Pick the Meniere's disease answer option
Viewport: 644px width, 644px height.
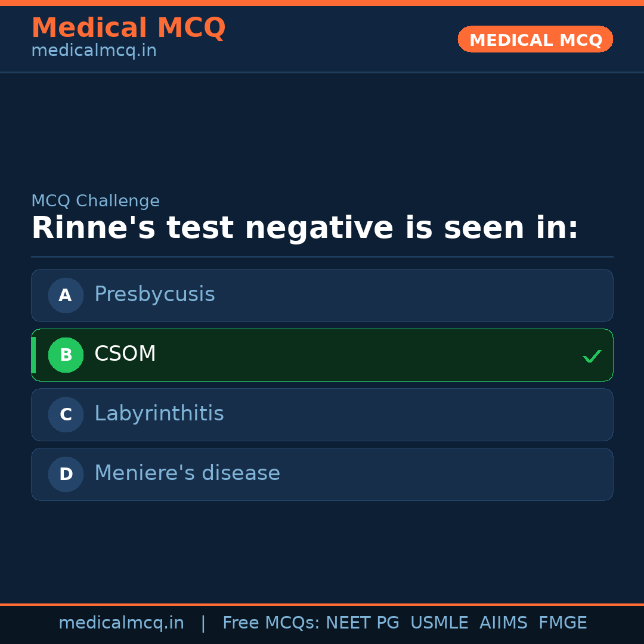coord(322,474)
